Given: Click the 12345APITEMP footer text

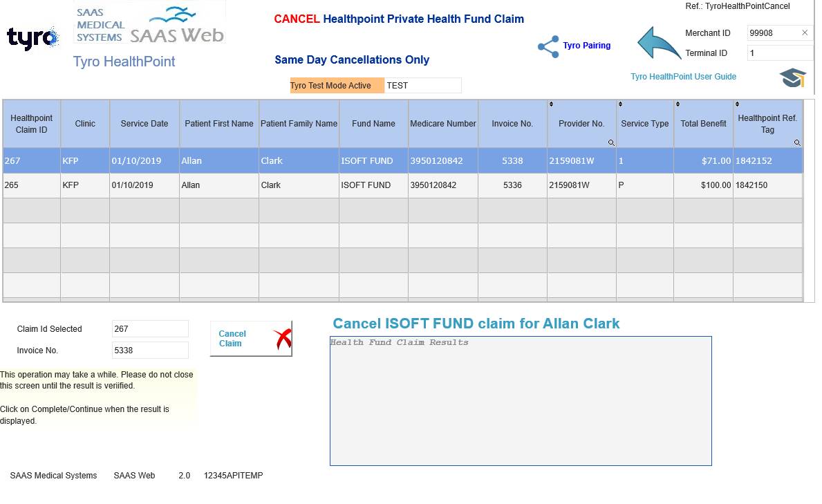Looking at the screenshot, I should click(x=233, y=476).
